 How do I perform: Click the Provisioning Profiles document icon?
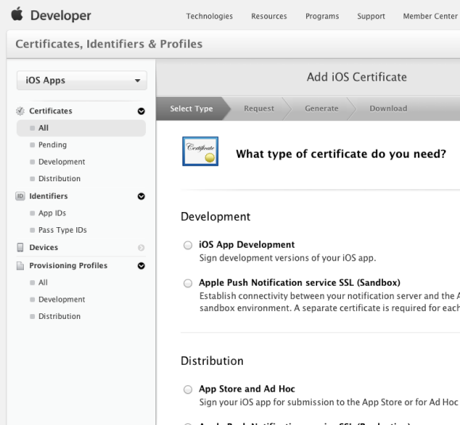point(20,266)
